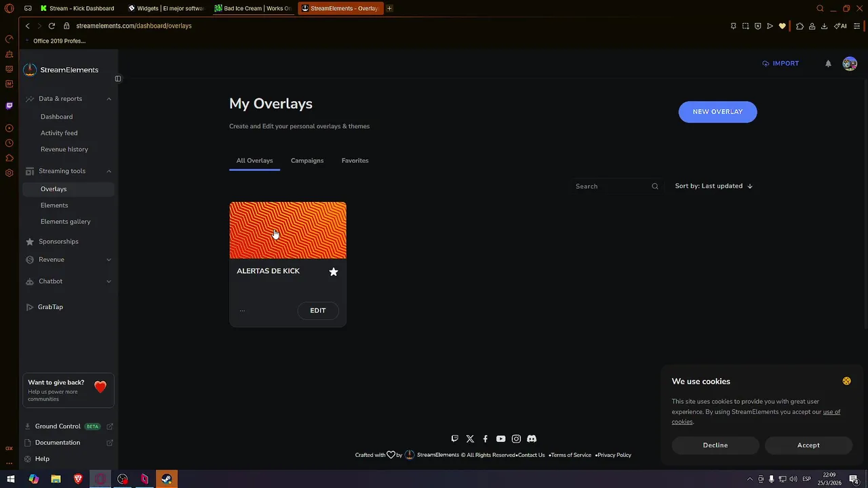868x488 pixels.
Task: Open Dashboard in sidebar
Action: (x=56, y=117)
